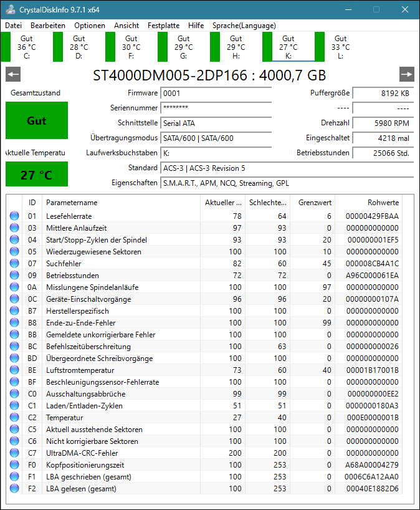Click the Eingeschaltet value 4218 mal
Image resolution: width=420 pixels, height=510 pixels.
[383, 138]
